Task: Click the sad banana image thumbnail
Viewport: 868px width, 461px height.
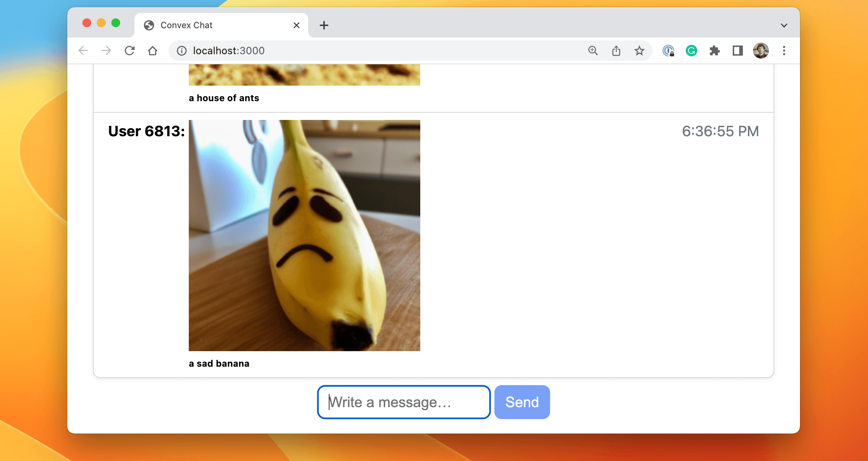Action: (304, 235)
